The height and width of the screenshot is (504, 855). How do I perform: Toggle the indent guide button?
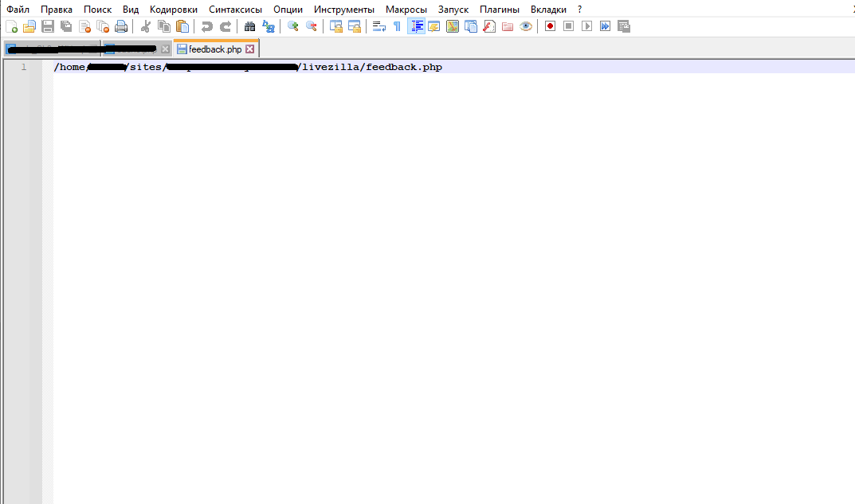pos(416,26)
